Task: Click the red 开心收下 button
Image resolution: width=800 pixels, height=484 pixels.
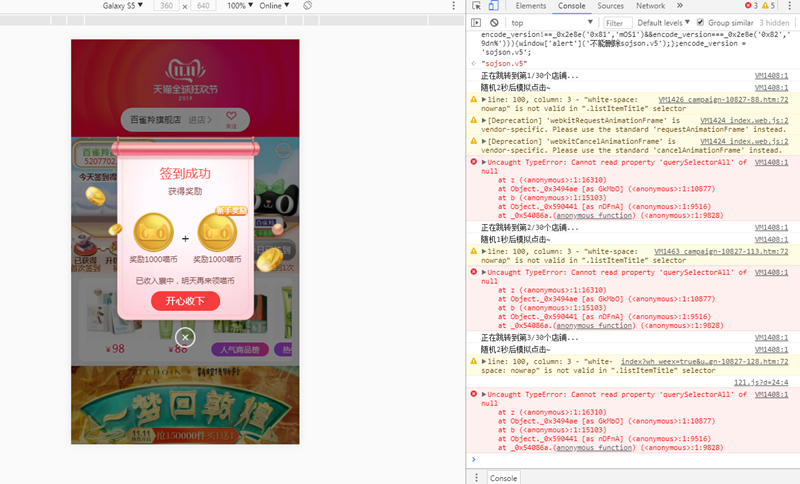Action: tap(185, 301)
